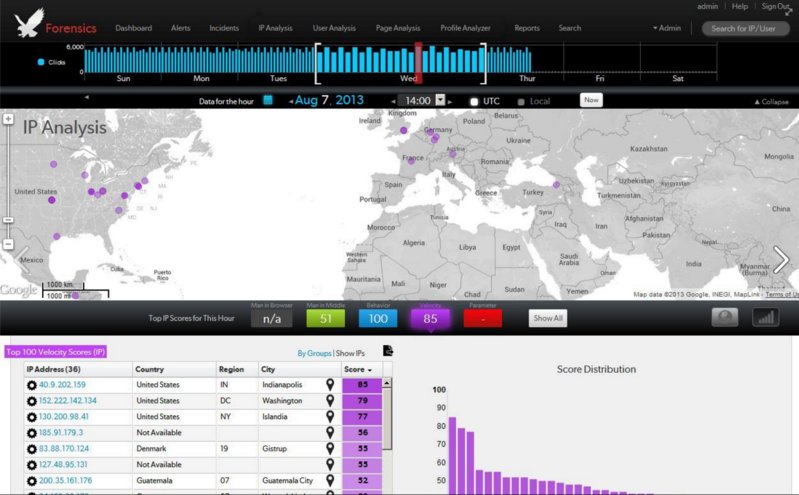
Task: Click the purple IP marker near Turkey
Action: click(556, 185)
